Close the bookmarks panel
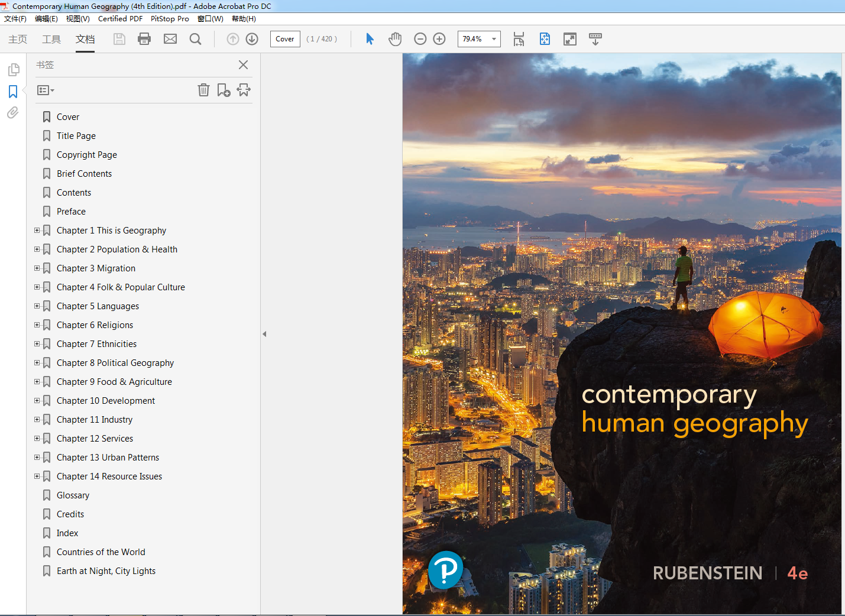The width and height of the screenshot is (845, 616). (243, 65)
